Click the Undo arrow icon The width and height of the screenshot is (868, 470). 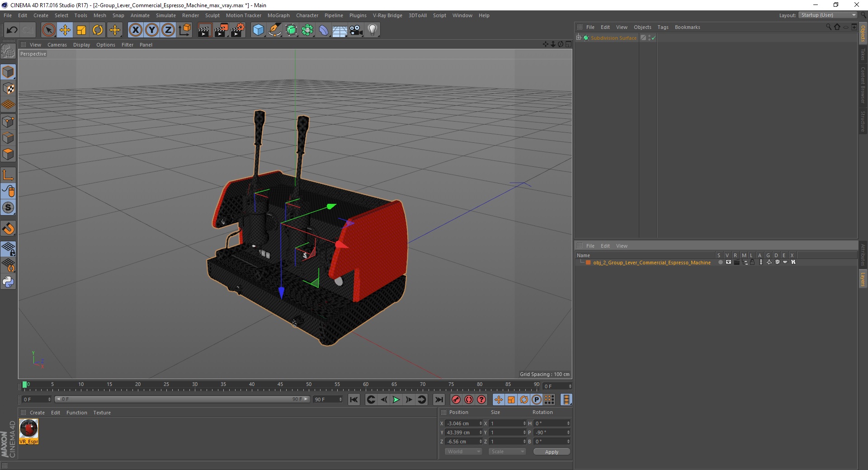coord(12,30)
